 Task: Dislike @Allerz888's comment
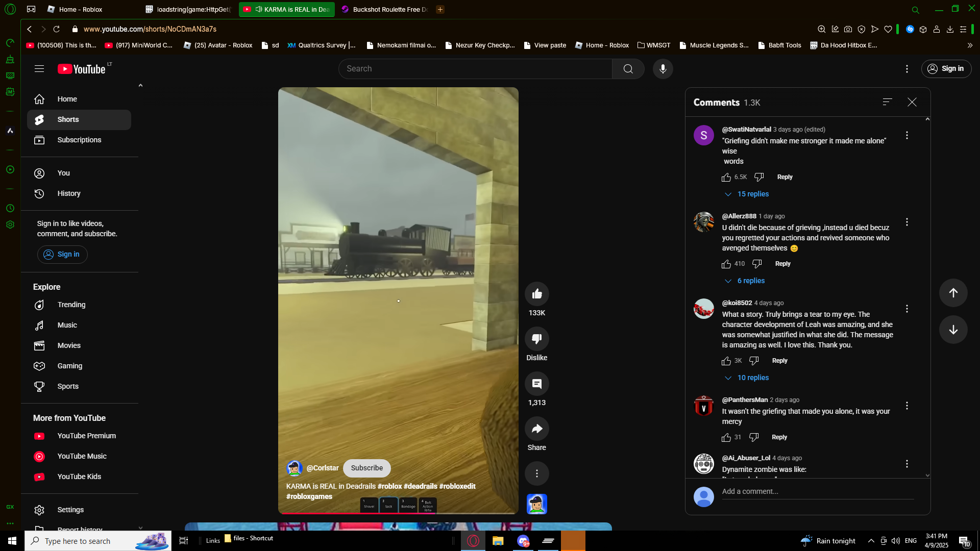[x=757, y=264]
